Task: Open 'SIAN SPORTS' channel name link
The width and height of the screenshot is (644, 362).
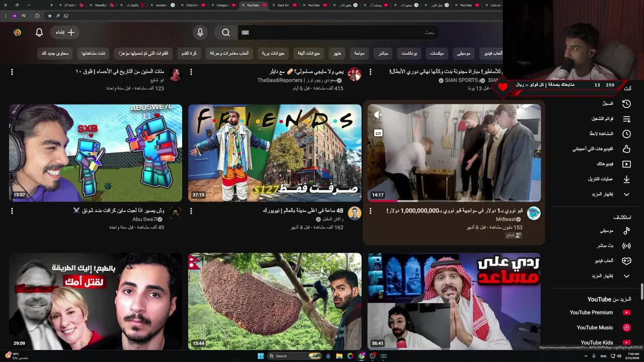Action: tap(461, 80)
